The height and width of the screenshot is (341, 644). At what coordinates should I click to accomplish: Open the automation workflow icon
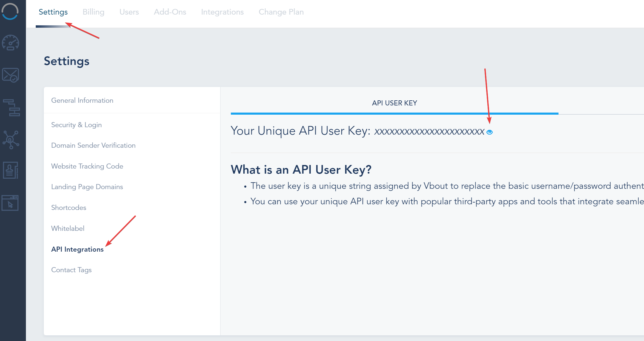click(x=11, y=108)
